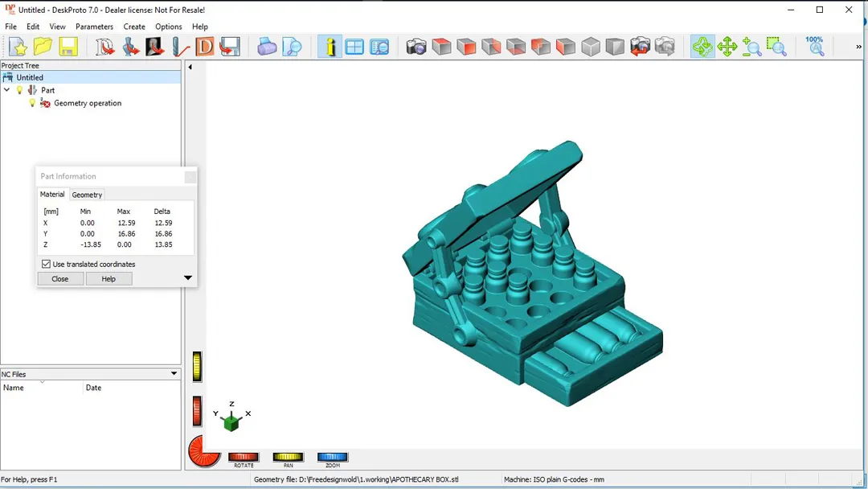Toggle the green four-arrow pan mode icon

(x=727, y=47)
